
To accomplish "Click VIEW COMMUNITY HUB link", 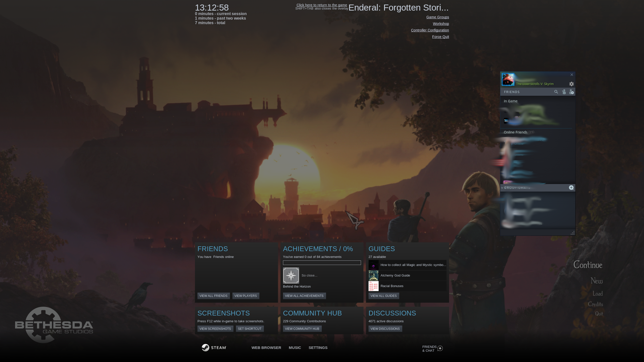I will pyautogui.click(x=302, y=328).
